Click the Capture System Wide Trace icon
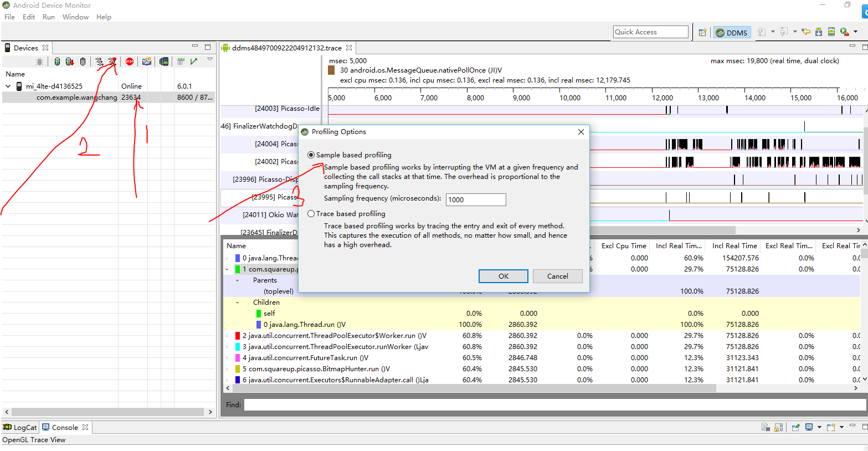This screenshot has width=868, height=451. [181, 61]
